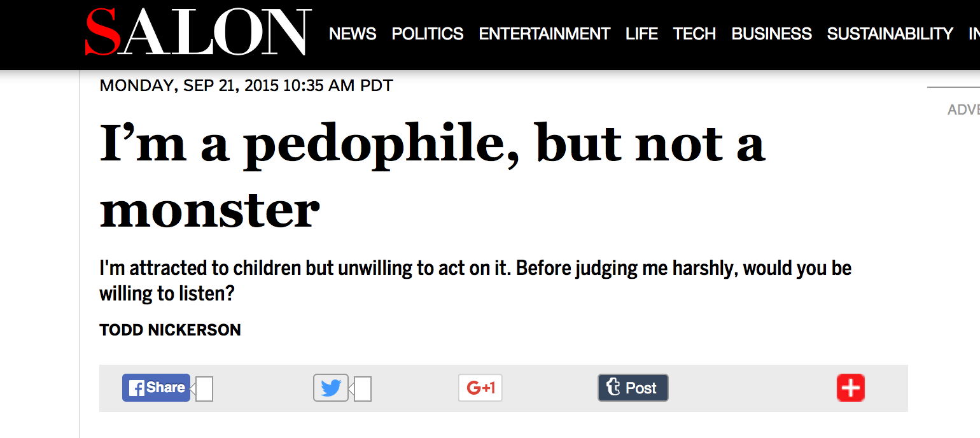The image size is (980, 438).
Task: Choose Sustainability from the top navigation
Action: click(x=890, y=34)
